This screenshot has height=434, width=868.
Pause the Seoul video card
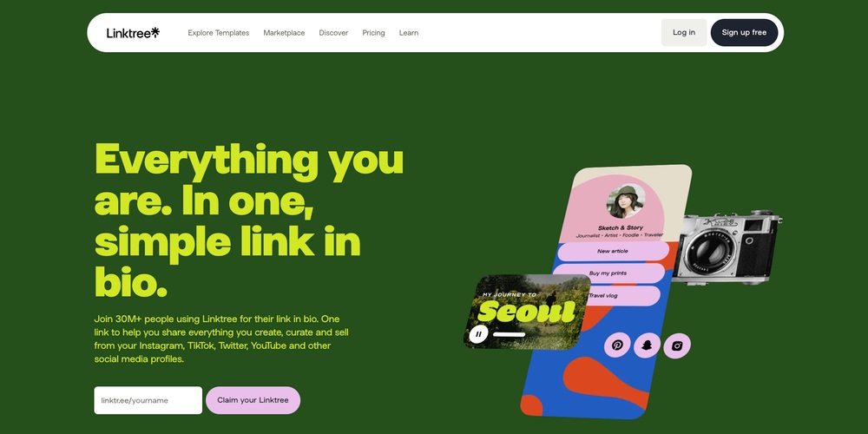(x=478, y=334)
